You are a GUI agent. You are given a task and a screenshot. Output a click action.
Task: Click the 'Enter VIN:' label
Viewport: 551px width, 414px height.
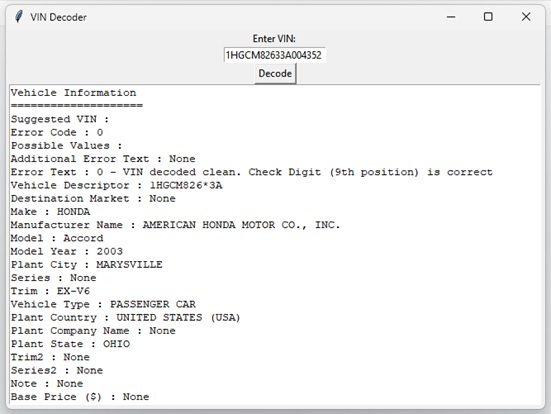[x=274, y=38]
